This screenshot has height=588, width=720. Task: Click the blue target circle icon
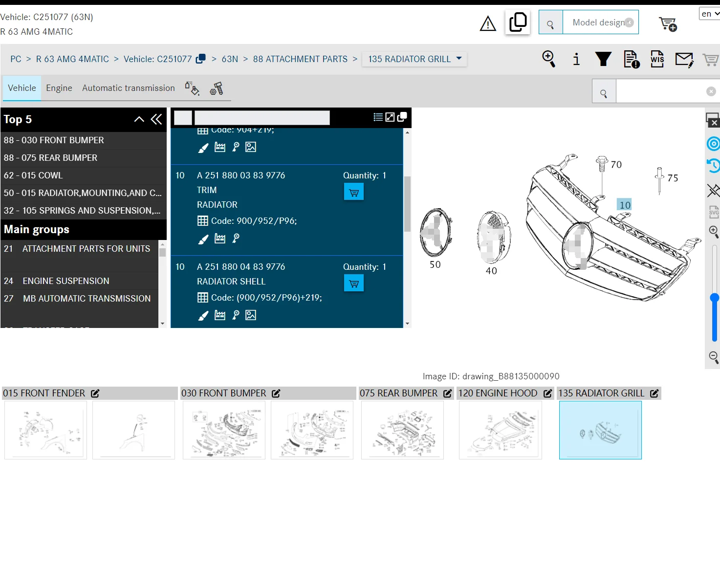point(714,144)
